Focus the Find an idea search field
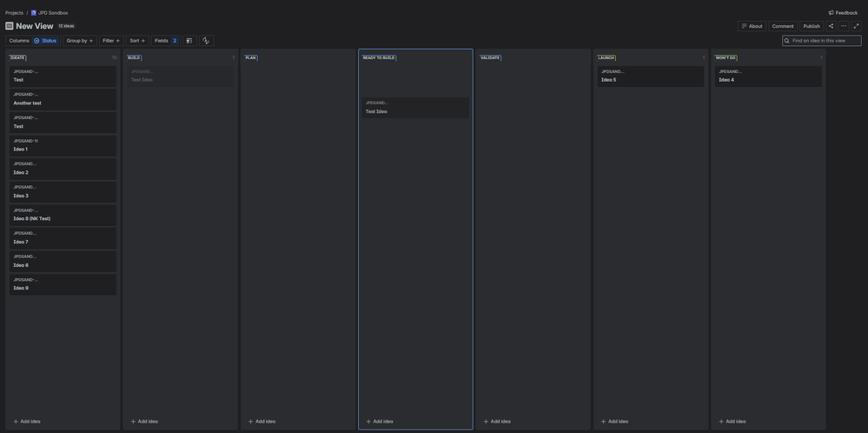The image size is (868, 433). [x=821, y=40]
